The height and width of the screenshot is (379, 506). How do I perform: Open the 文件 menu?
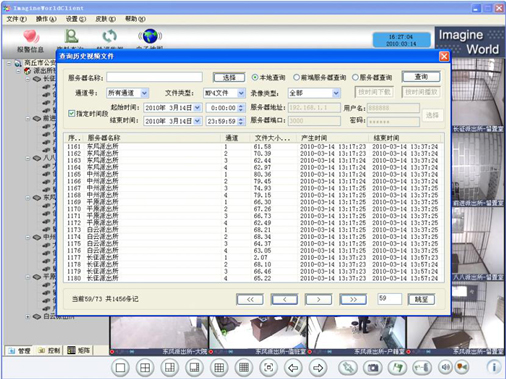[16, 19]
